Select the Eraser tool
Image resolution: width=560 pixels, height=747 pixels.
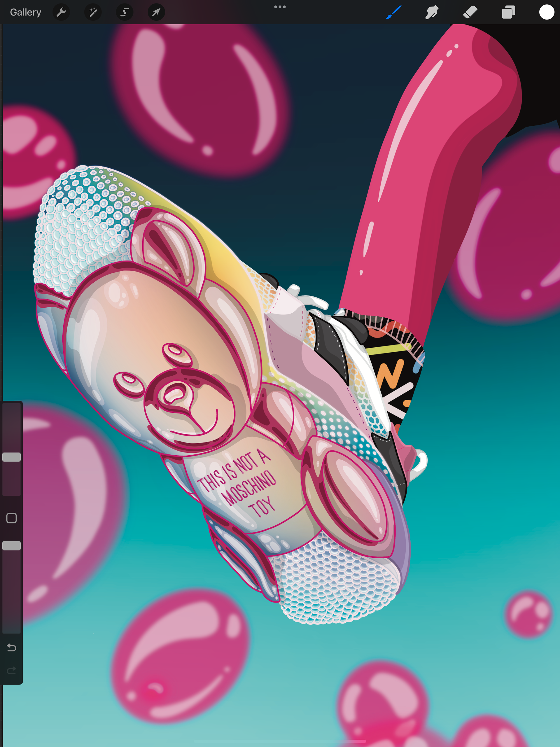470,12
